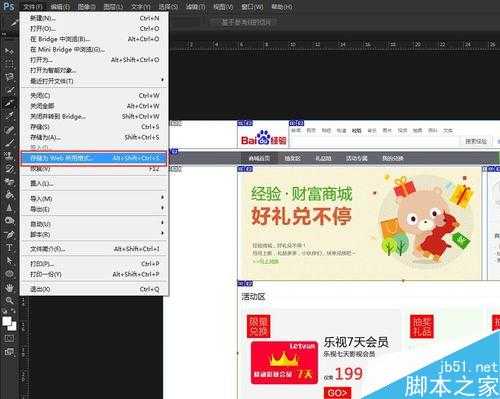
Task: Choose 打印(P) with Ctrl+P
Action: (x=94, y=264)
